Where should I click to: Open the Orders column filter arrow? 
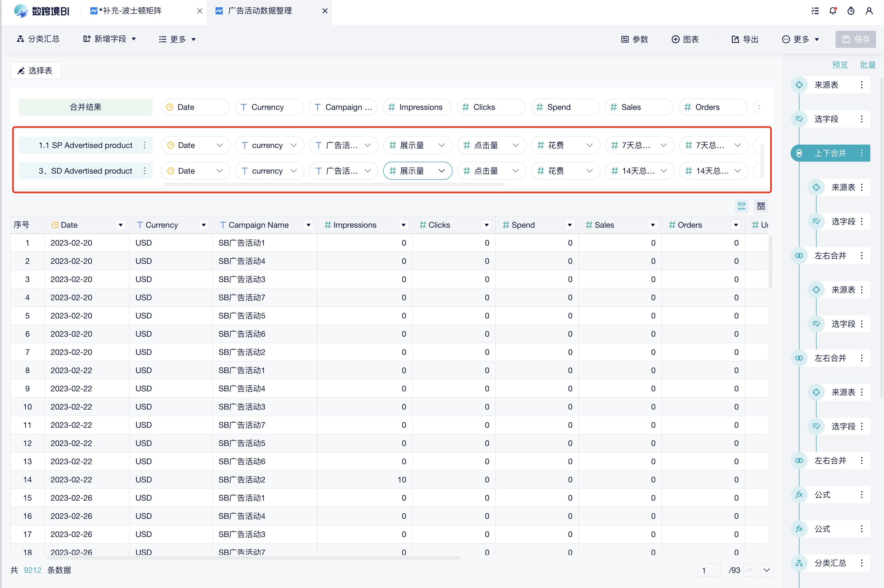point(736,225)
